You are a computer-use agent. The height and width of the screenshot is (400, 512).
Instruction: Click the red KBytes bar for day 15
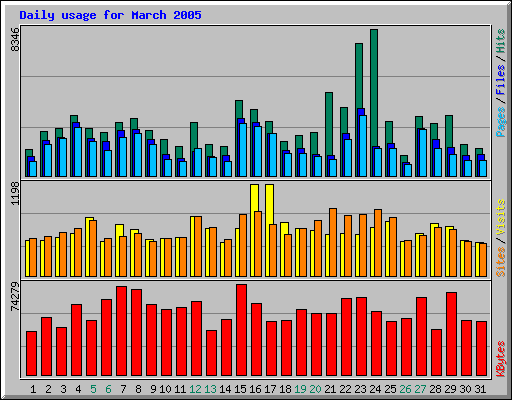tap(241, 330)
